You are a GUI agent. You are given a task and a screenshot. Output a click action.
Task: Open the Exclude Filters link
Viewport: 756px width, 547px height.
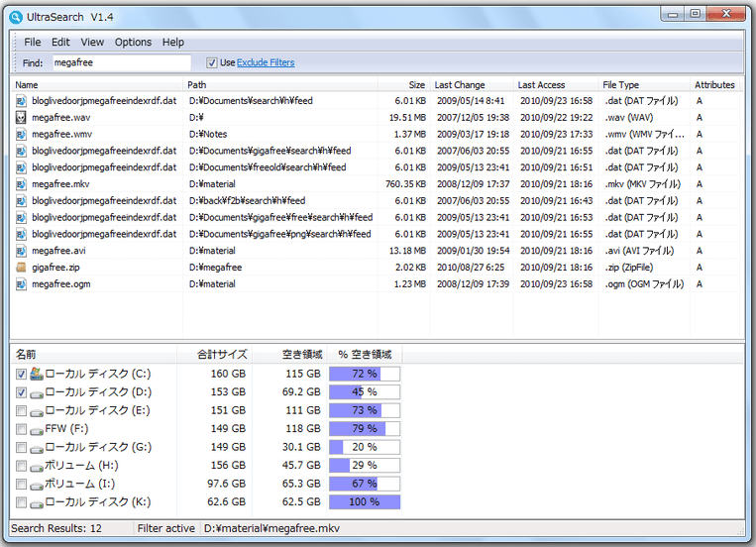(266, 62)
